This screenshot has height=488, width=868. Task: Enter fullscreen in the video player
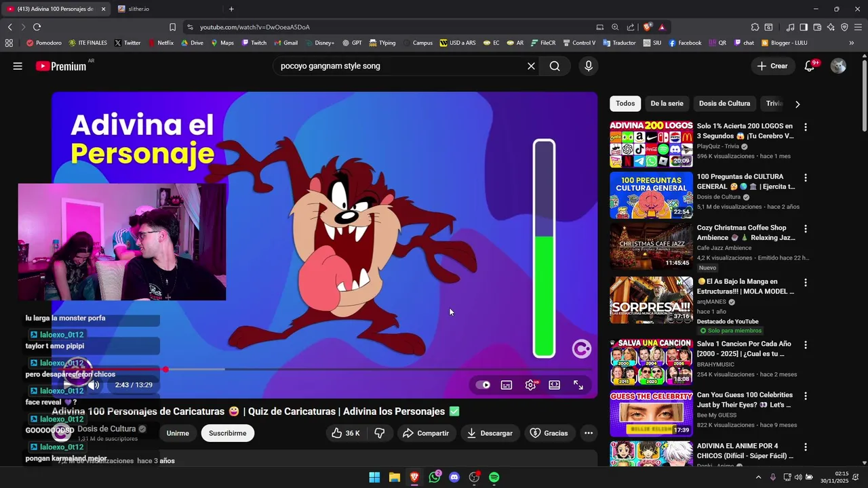pyautogui.click(x=578, y=385)
